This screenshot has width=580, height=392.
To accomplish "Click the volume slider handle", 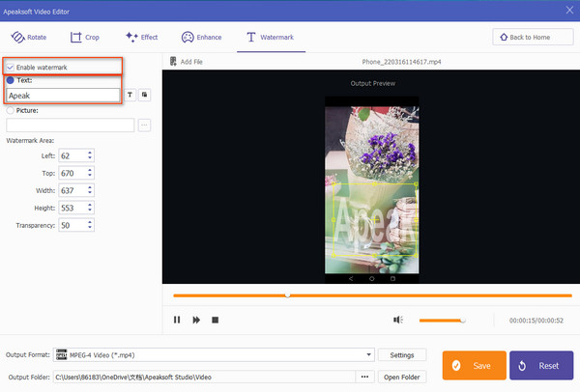I will [463, 321].
